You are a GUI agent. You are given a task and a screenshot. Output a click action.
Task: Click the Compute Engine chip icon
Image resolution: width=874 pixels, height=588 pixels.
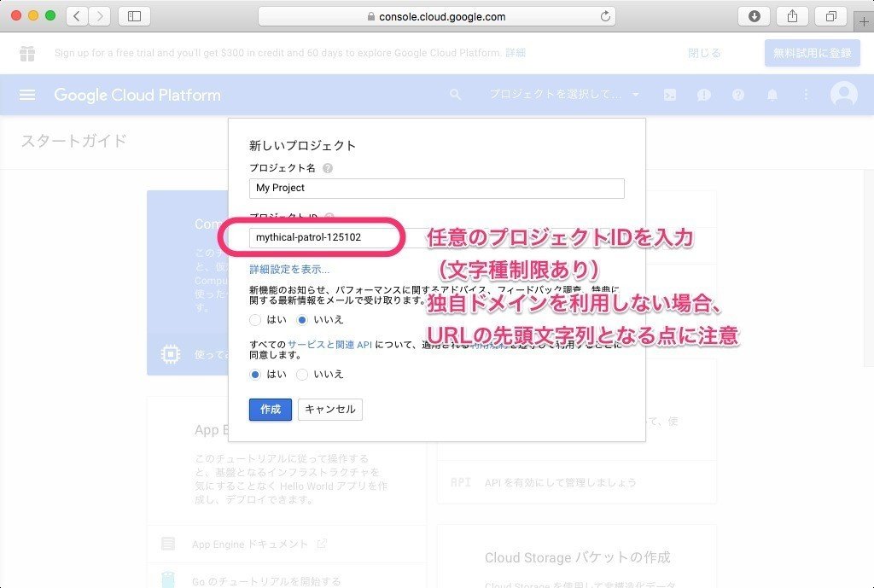coord(170,354)
